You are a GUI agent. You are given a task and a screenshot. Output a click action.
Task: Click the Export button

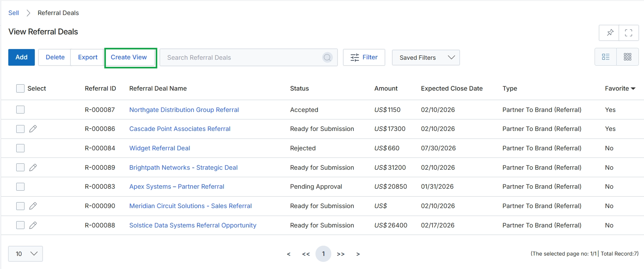tap(88, 57)
